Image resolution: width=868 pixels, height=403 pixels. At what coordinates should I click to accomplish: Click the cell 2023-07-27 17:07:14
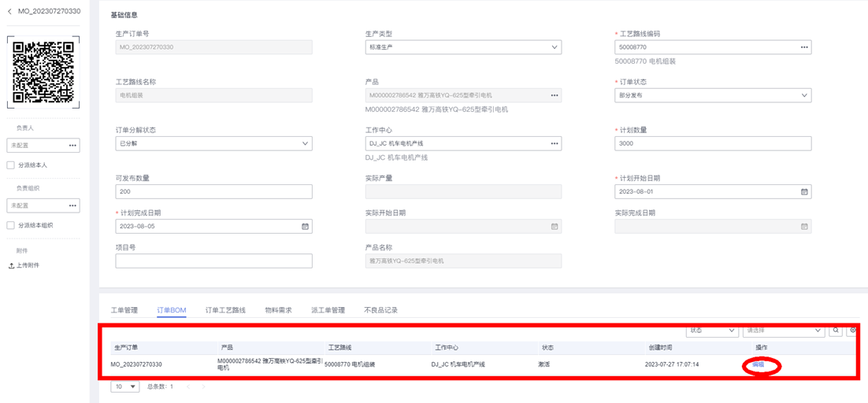tap(672, 365)
